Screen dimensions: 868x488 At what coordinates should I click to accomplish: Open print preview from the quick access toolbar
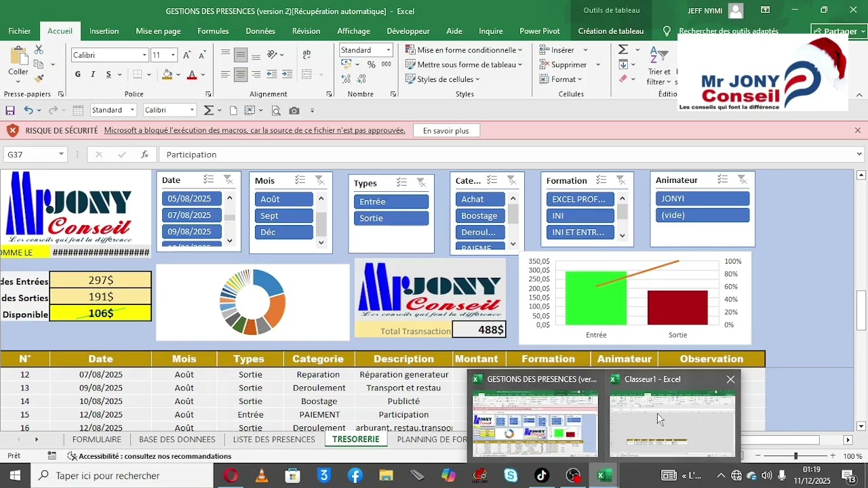tap(276, 110)
